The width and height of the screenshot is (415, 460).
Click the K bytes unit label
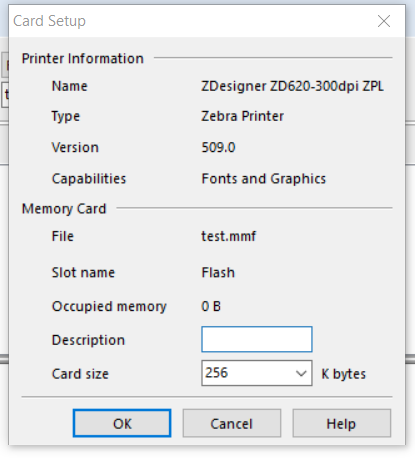click(344, 374)
